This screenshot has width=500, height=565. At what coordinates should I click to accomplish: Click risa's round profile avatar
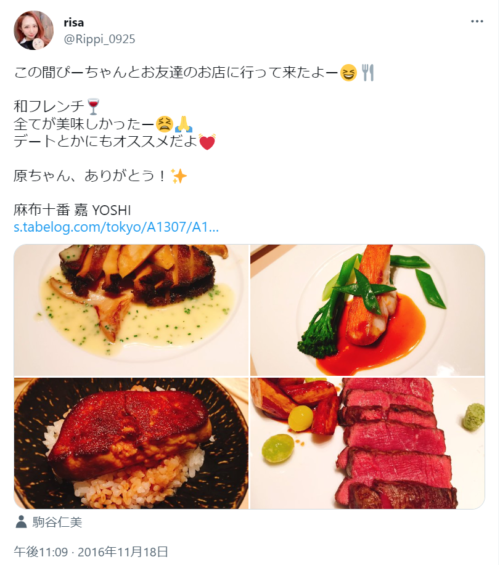34,30
